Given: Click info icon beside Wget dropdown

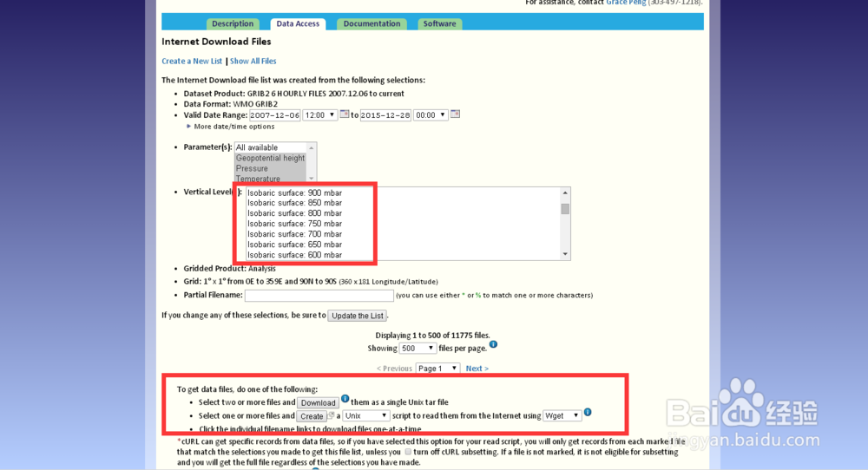Looking at the screenshot, I should point(588,412).
